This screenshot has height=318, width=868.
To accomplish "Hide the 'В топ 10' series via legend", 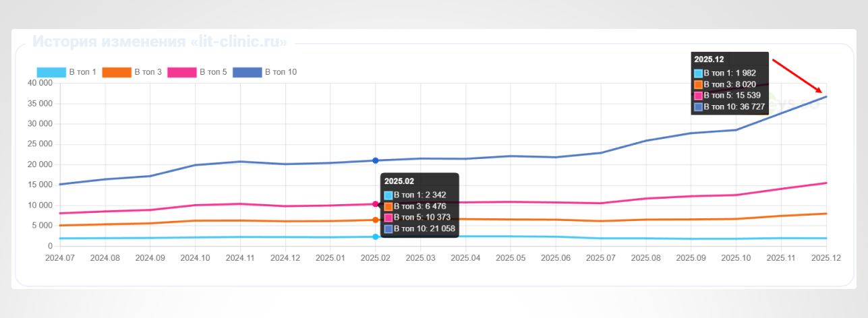I will (265, 72).
